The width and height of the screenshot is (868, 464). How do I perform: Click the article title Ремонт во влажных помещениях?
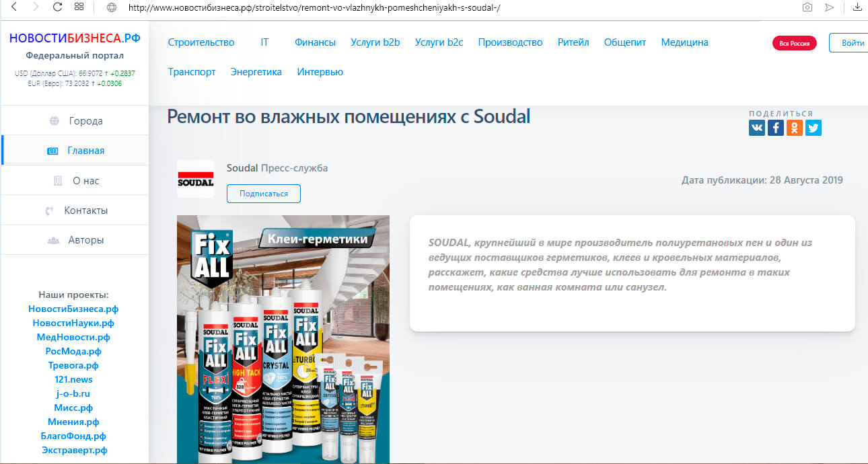[349, 117]
